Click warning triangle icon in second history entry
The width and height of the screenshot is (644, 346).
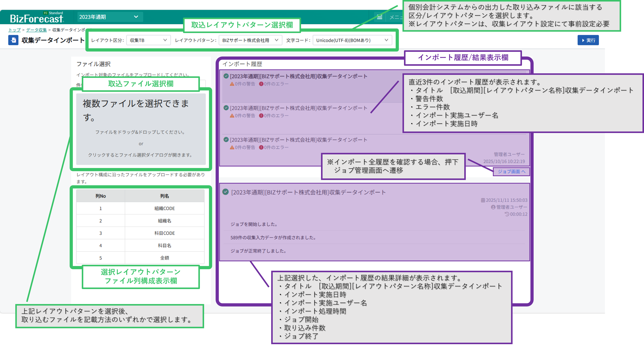pos(232,116)
